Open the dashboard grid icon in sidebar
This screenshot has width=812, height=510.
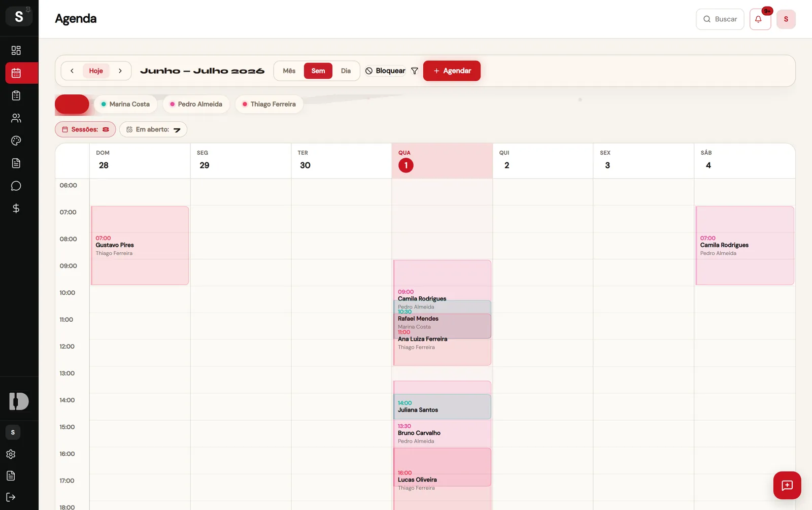click(16, 50)
